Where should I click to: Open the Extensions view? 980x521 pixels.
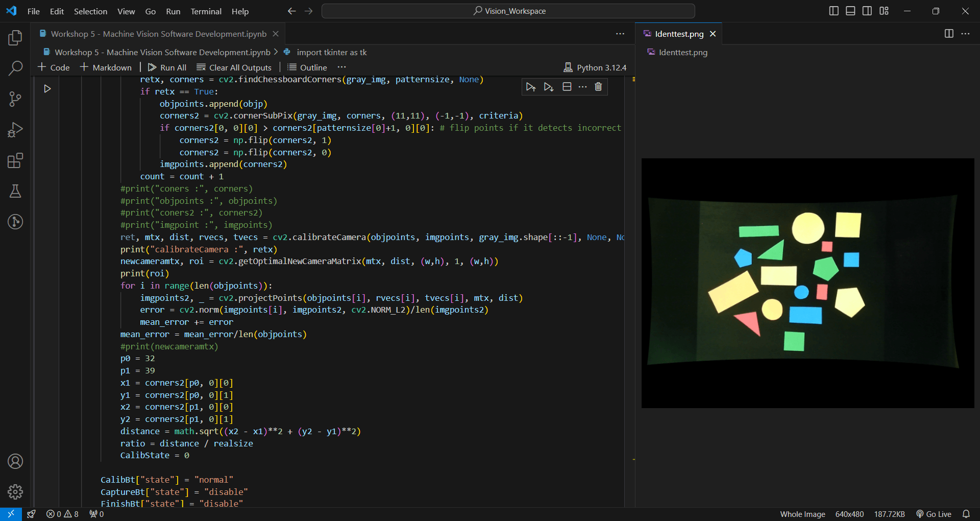(x=15, y=160)
